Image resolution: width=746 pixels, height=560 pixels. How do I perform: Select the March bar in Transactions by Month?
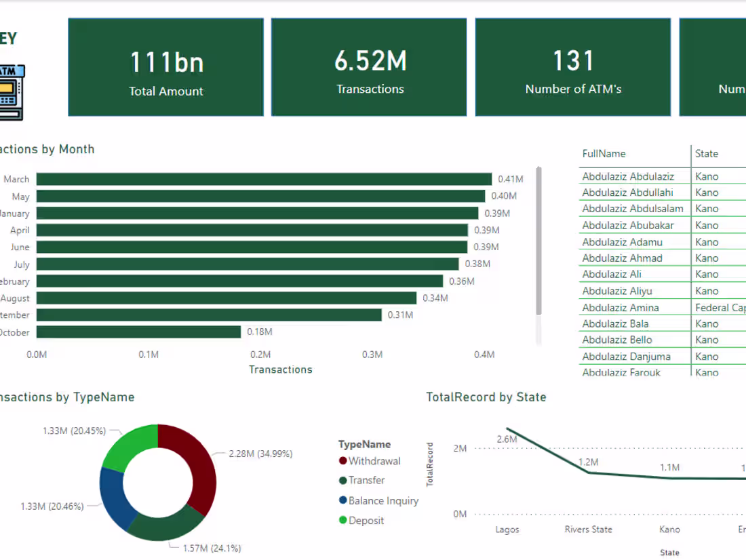click(x=264, y=179)
